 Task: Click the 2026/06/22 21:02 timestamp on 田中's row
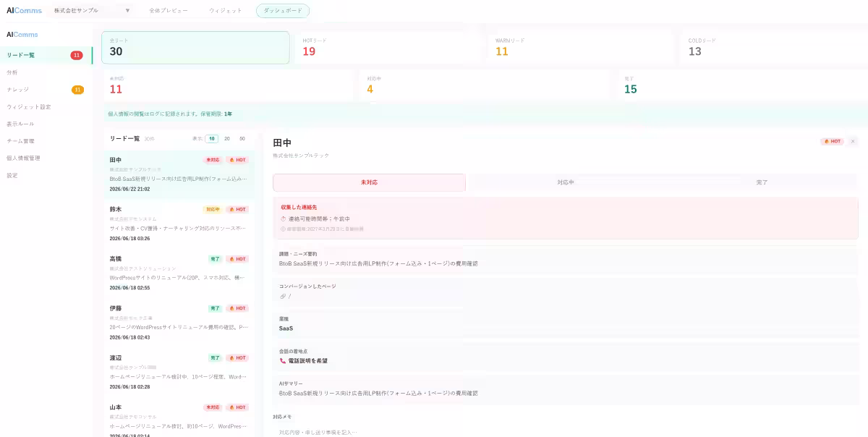click(129, 189)
